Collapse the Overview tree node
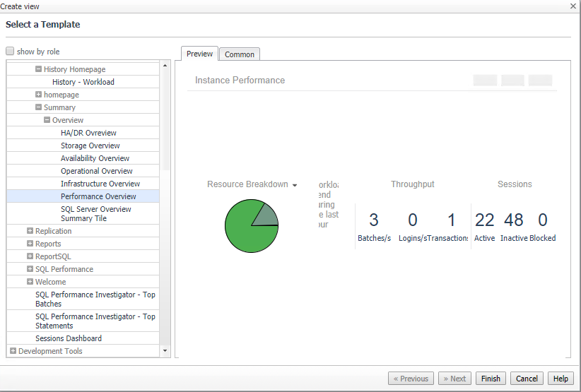Screen dimensions: 581x392 tap(47, 120)
